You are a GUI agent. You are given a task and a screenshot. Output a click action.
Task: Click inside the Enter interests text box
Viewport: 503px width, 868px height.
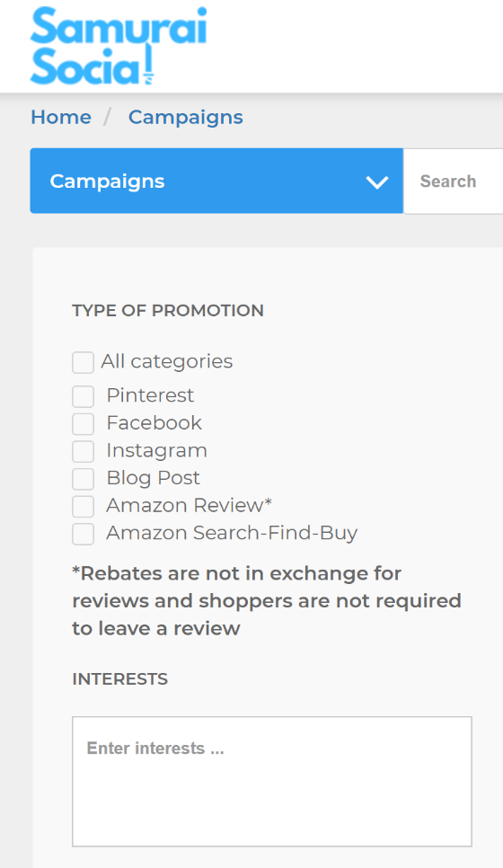tap(271, 781)
